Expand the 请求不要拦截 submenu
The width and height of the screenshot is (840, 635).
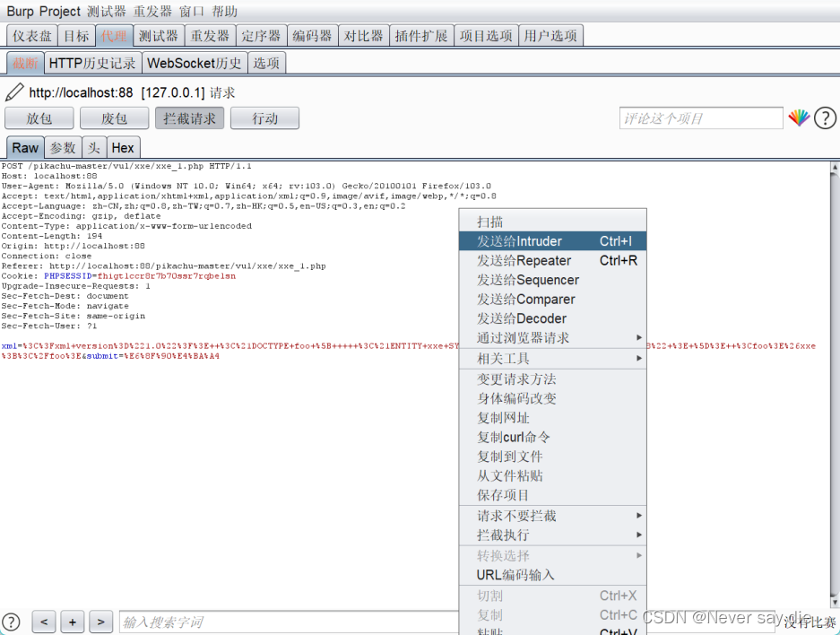pos(553,516)
